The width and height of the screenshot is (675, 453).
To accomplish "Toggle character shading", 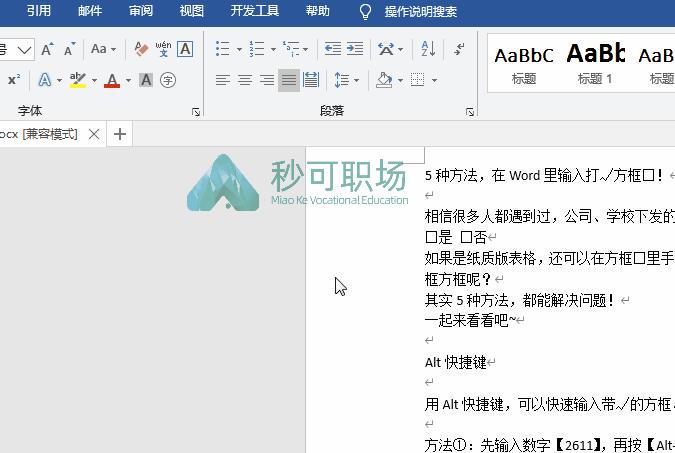I will coord(146,80).
